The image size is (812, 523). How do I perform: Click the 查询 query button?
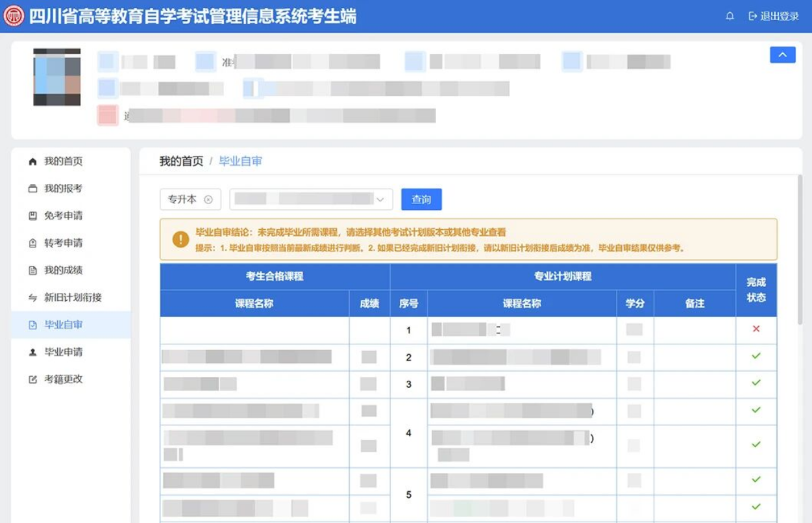point(422,199)
